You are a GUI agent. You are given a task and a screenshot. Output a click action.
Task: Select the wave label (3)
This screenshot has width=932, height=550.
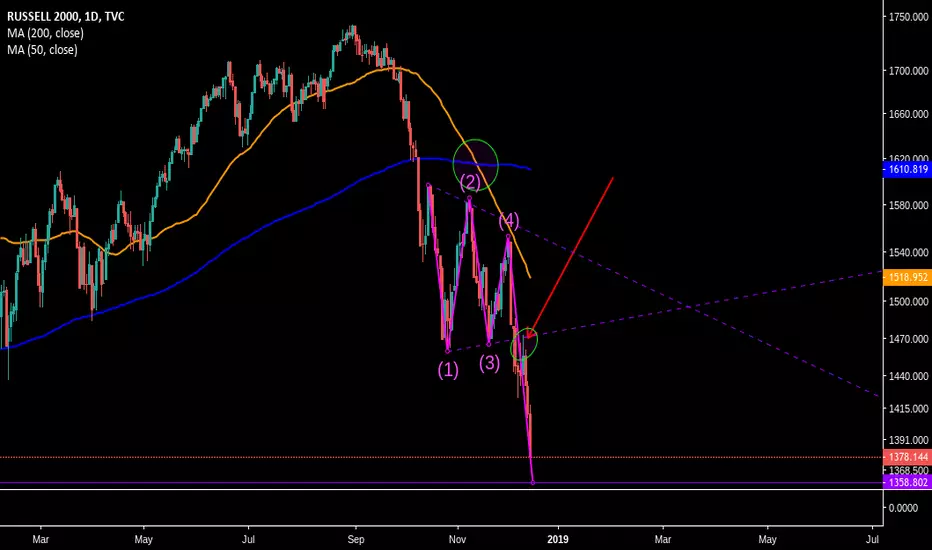point(490,363)
